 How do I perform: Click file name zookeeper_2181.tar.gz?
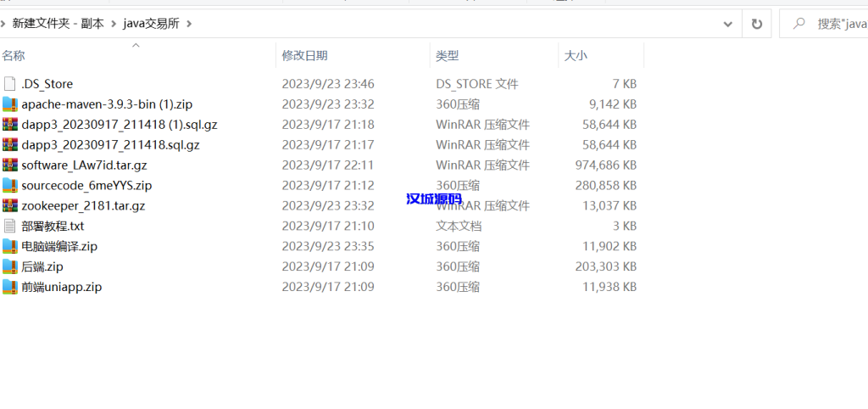pos(83,205)
